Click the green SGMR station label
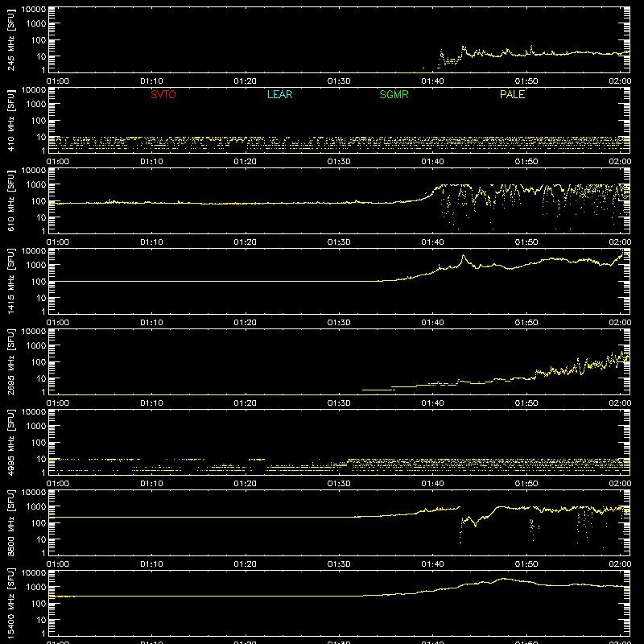Screen dimensions: 644x644 [394, 94]
